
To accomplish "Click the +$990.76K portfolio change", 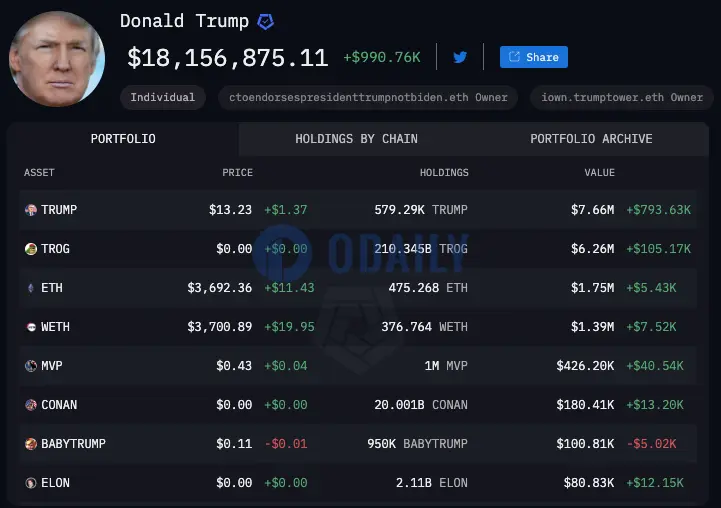I will [x=382, y=57].
